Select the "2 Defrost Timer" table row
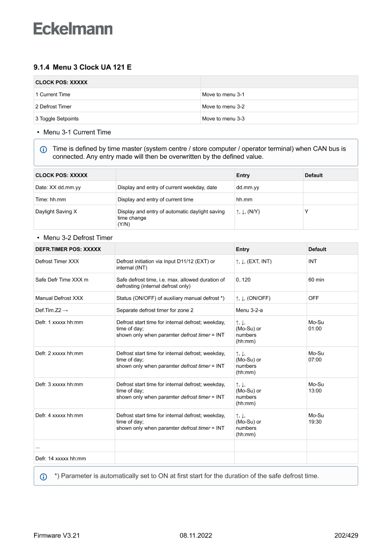 coord(54,107)
